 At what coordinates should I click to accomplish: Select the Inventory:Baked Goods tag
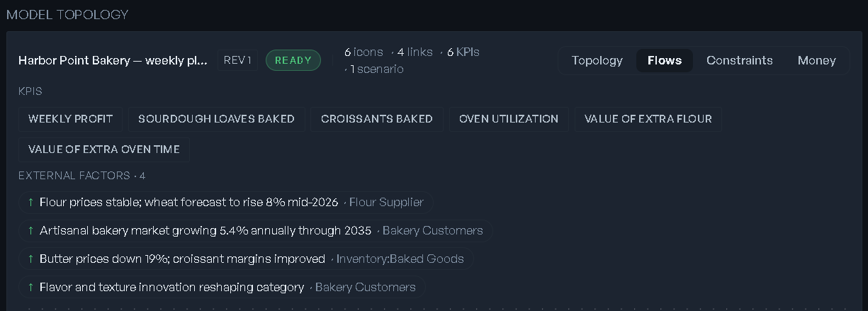click(400, 259)
